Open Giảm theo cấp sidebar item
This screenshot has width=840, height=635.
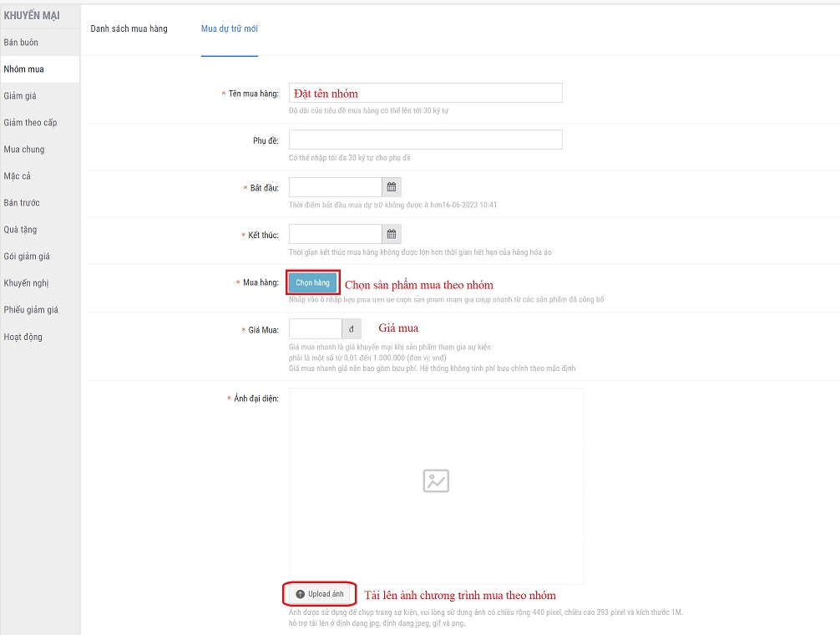pyautogui.click(x=30, y=123)
